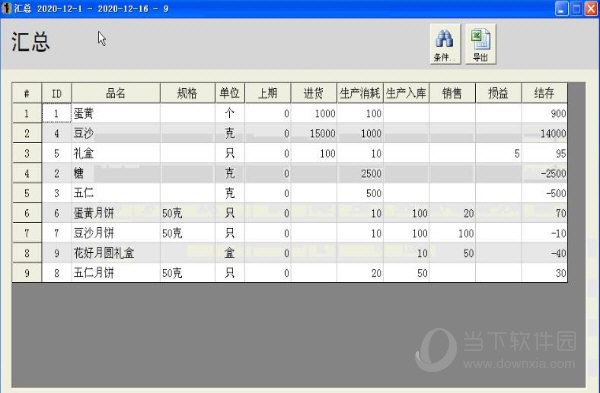
Task: Select the 五仁月饼 product name cell
Action: [x=116, y=272]
